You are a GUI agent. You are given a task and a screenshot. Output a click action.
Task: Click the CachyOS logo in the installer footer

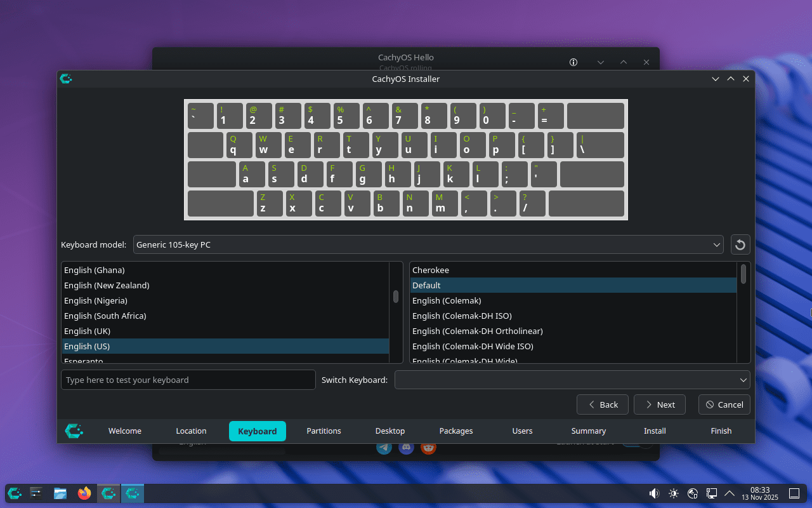point(74,431)
